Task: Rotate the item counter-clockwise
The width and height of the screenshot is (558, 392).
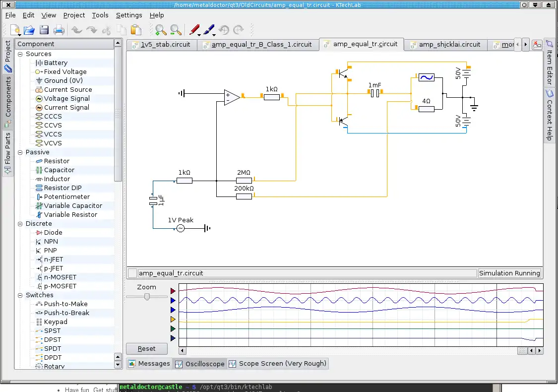Action: (224, 30)
